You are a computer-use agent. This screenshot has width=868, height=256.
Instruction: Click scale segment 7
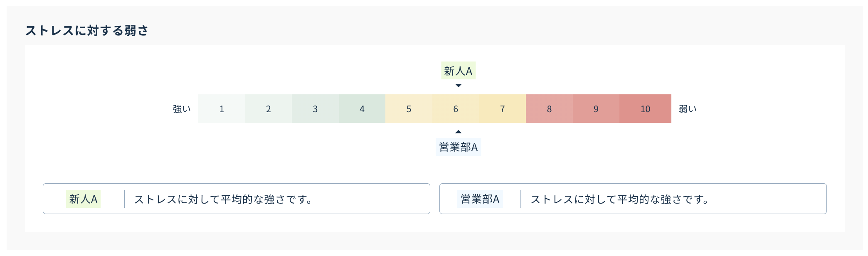coord(503,108)
